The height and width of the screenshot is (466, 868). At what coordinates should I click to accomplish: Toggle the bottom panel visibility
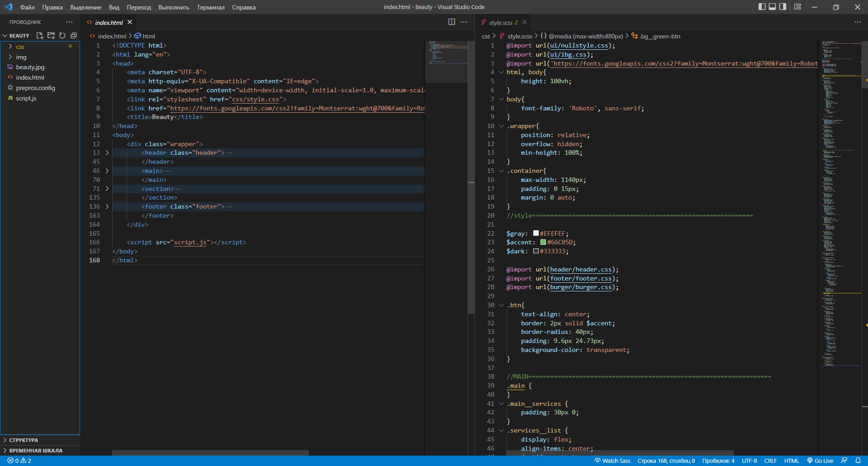point(773,7)
